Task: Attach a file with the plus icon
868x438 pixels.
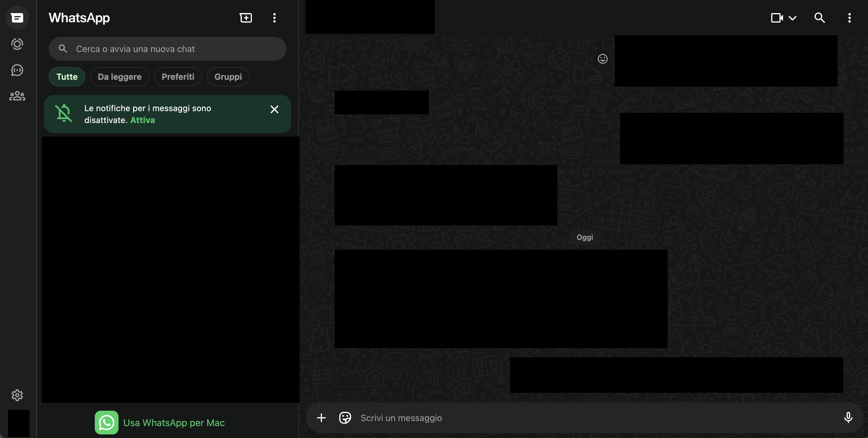Action: 321,417
